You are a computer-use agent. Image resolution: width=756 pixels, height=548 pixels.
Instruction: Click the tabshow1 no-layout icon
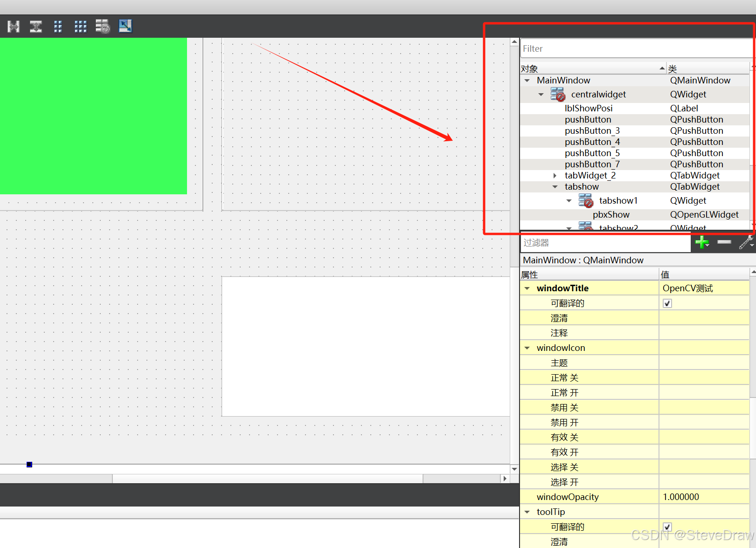(x=586, y=200)
